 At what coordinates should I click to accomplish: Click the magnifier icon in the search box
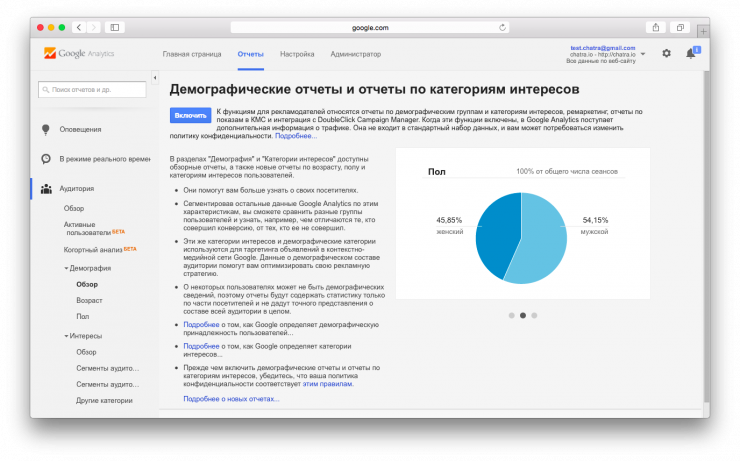coord(46,90)
